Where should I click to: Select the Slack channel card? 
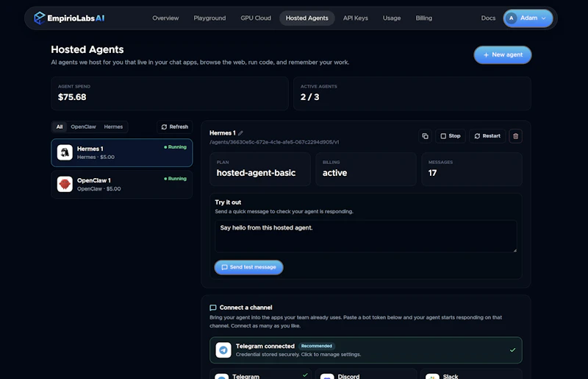point(471,375)
